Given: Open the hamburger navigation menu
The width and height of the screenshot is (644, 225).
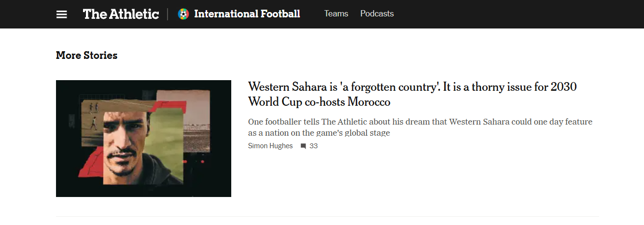Looking at the screenshot, I should click(61, 14).
